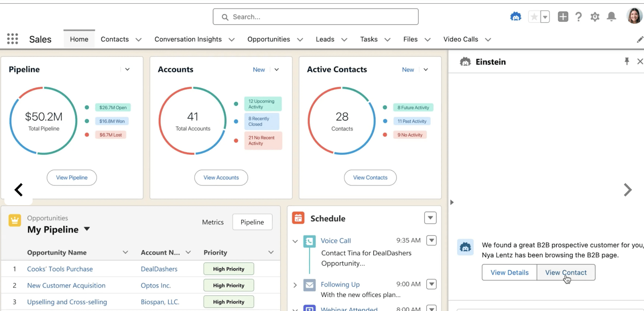Click the View Details button

(510, 272)
